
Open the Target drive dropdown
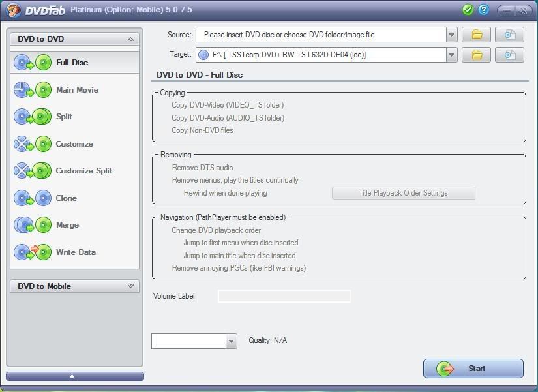click(x=451, y=55)
